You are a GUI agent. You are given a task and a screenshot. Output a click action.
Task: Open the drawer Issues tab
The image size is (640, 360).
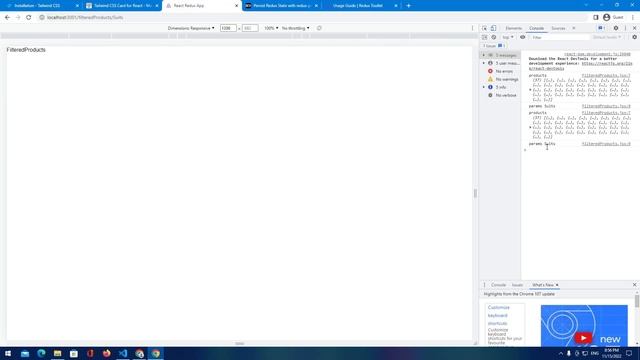click(517, 285)
